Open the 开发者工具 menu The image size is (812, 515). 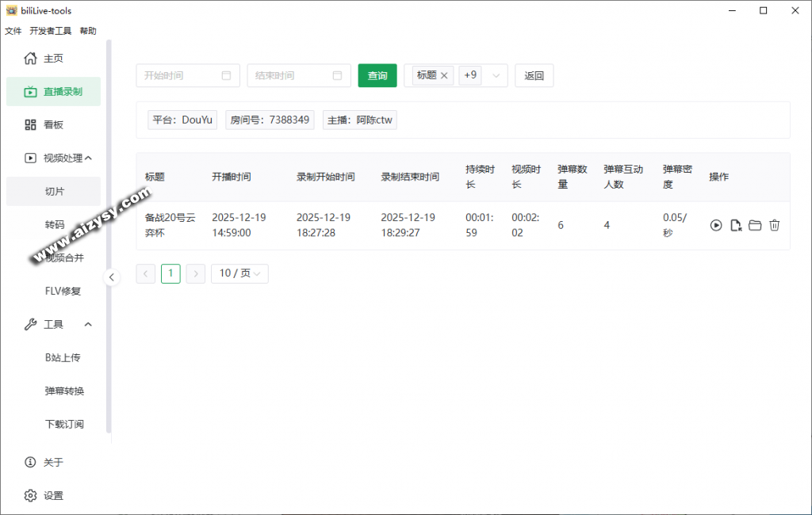coord(50,31)
